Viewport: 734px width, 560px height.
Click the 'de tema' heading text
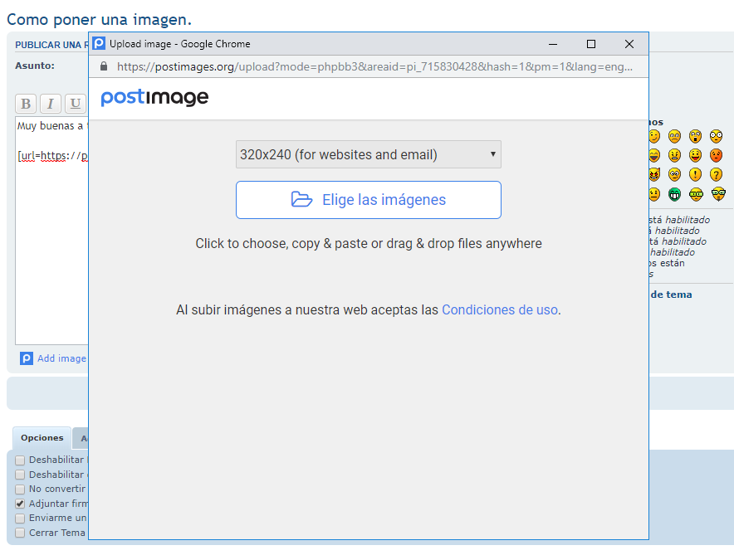pos(671,295)
